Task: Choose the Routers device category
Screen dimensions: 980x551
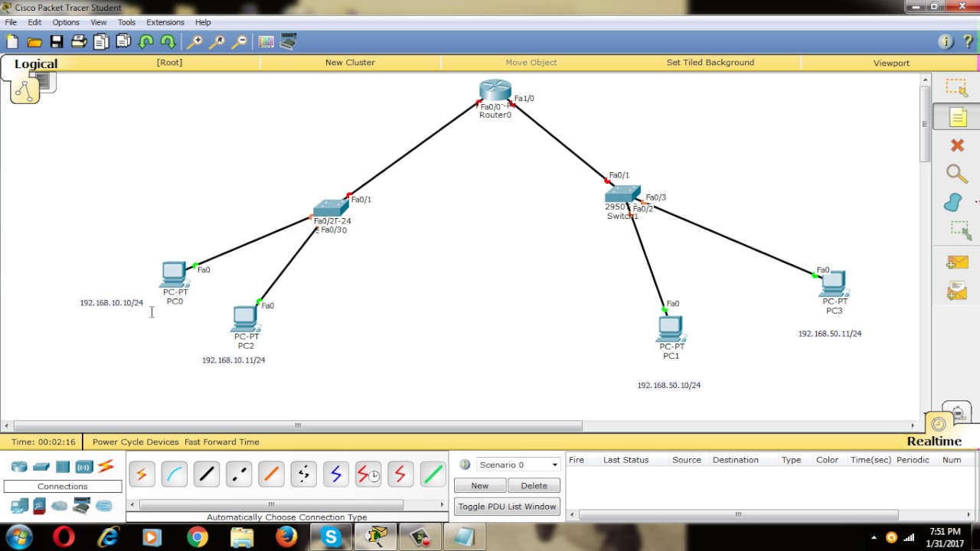Action: pos(19,466)
